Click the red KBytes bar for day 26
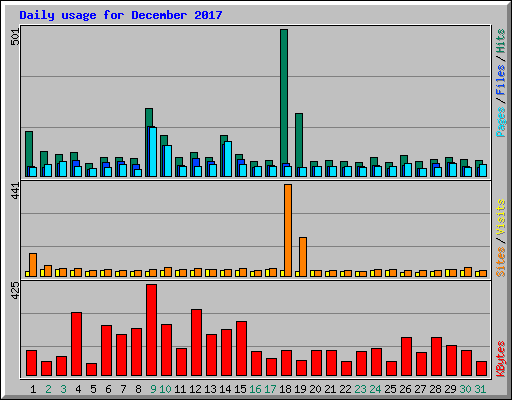 coord(406,357)
